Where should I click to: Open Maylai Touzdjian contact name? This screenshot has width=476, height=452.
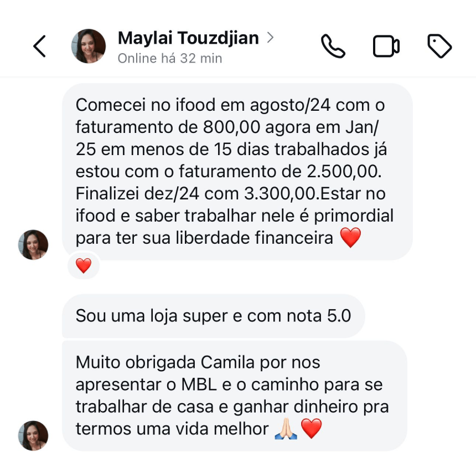[188, 38]
